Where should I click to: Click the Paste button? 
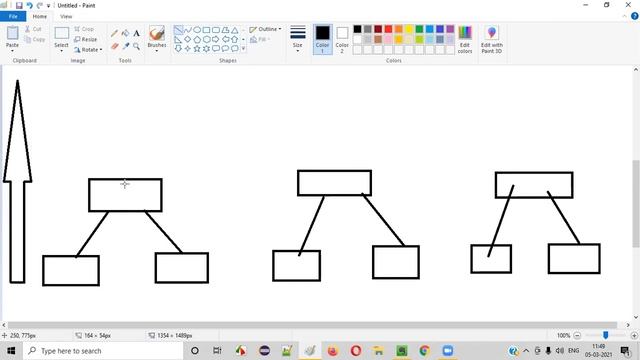[x=12, y=36]
